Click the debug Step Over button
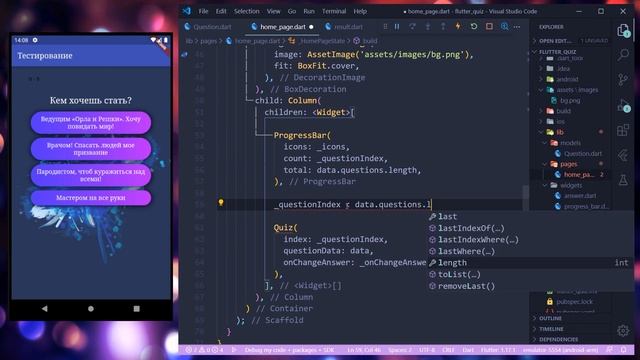Image resolution: width=640 pixels, height=360 pixels. (412, 27)
